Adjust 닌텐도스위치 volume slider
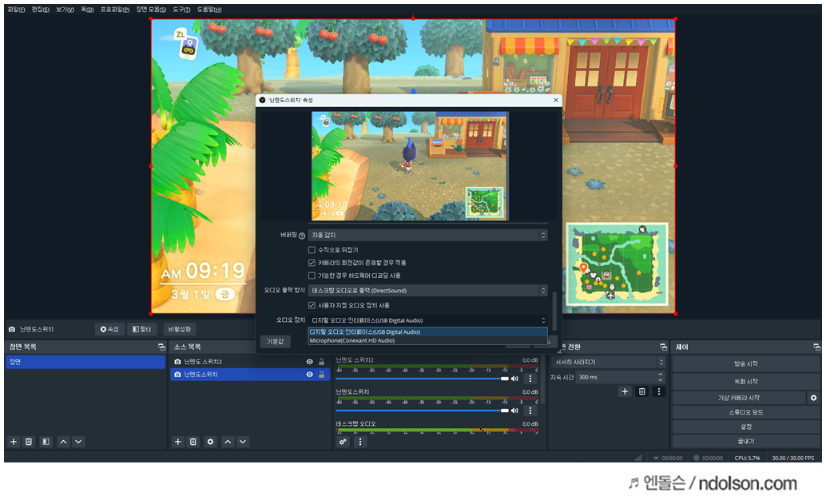The image size is (826, 504). click(x=423, y=411)
